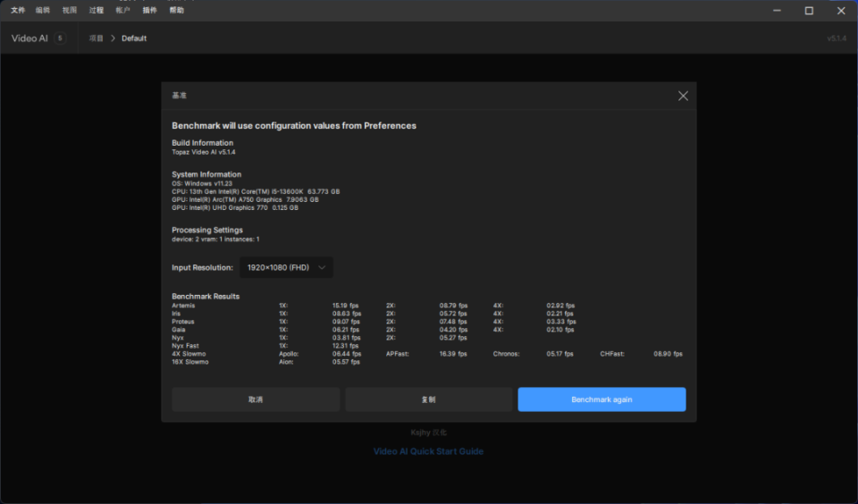Run Benchmark again
The image size is (858, 504).
tap(601, 399)
